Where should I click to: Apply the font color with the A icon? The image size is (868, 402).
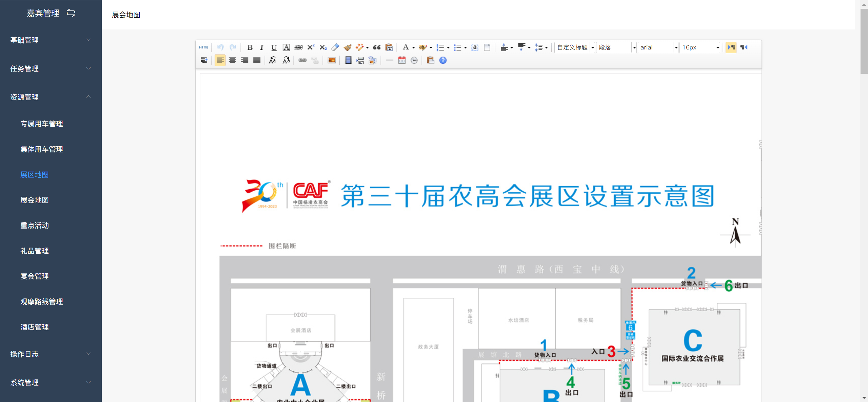pyautogui.click(x=406, y=47)
